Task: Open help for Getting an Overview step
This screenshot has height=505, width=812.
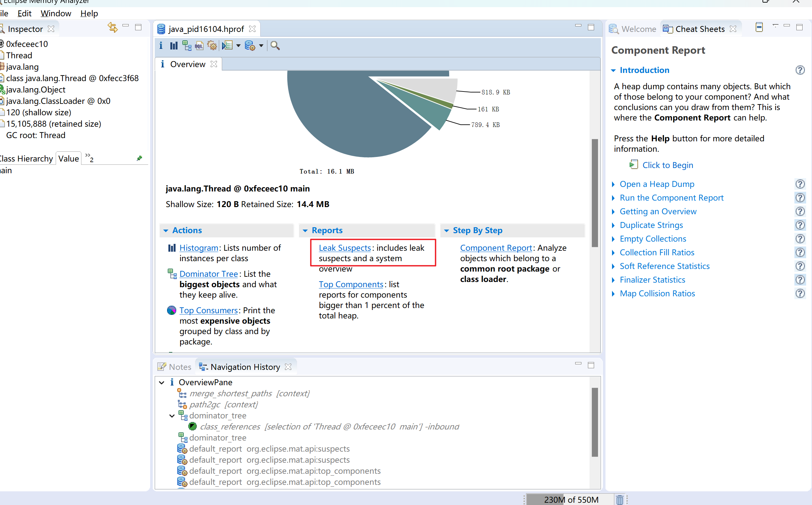Action: point(800,211)
